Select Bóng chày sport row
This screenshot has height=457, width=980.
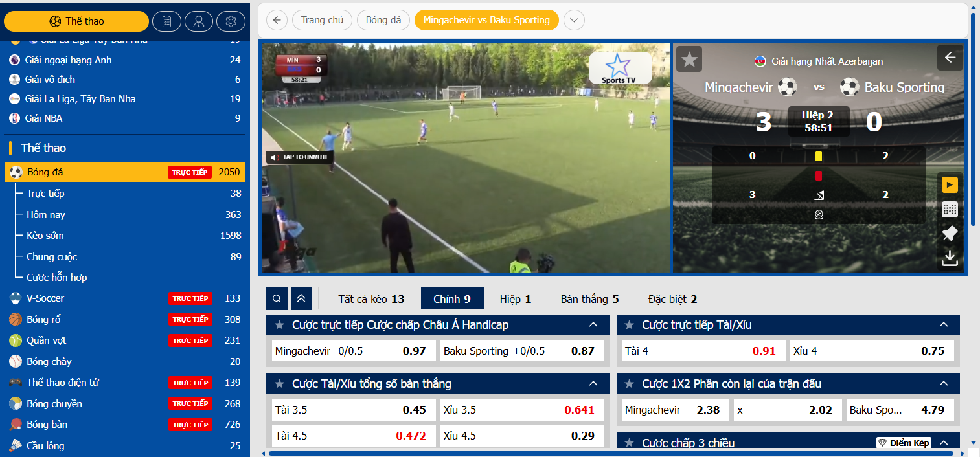click(x=125, y=361)
